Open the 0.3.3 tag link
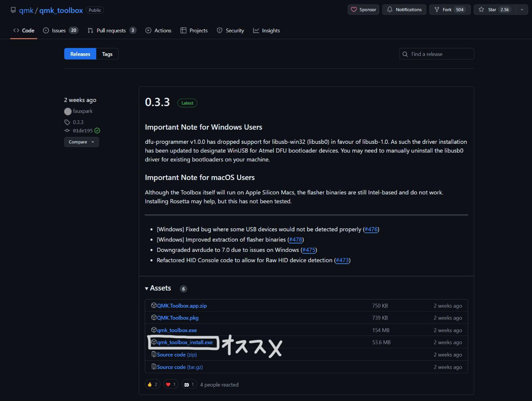Image resolution: width=532 pixels, height=401 pixels. pos(78,122)
